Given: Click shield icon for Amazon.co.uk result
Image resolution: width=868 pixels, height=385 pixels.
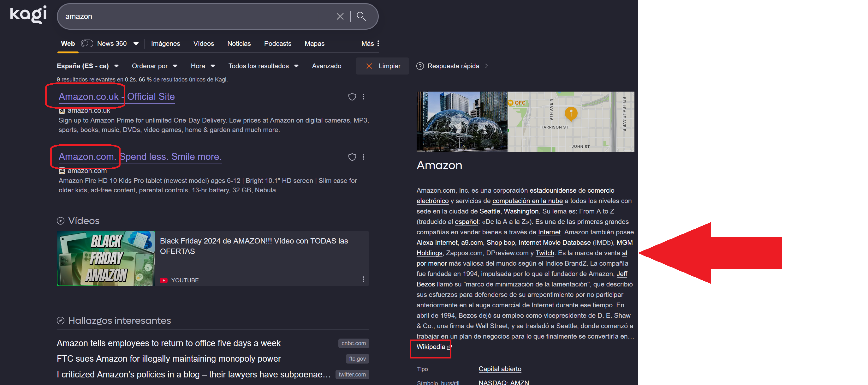Looking at the screenshot, I should point(352,97).
